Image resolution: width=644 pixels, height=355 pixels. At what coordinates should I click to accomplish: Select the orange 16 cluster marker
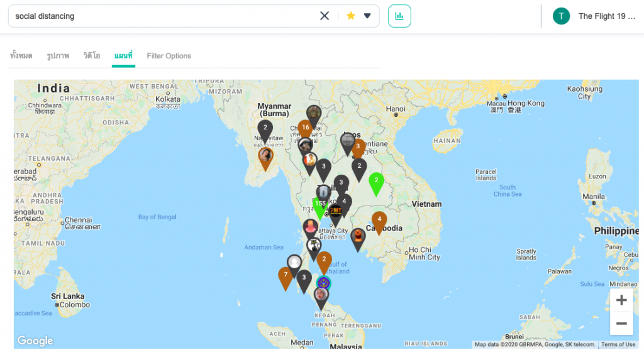305,129
